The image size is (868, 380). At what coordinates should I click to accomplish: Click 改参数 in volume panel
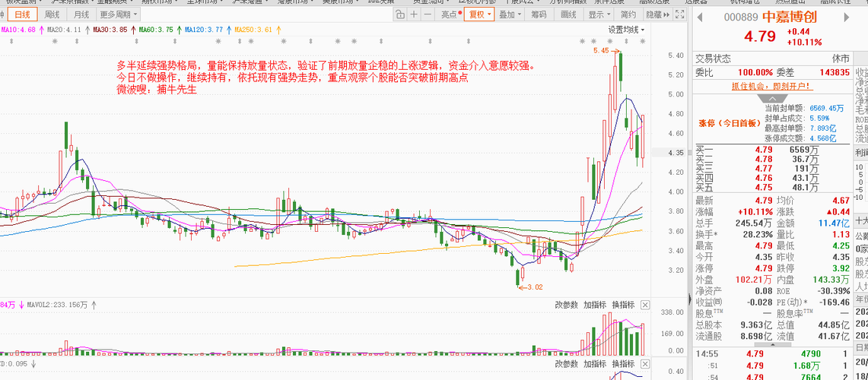(567, 305)
